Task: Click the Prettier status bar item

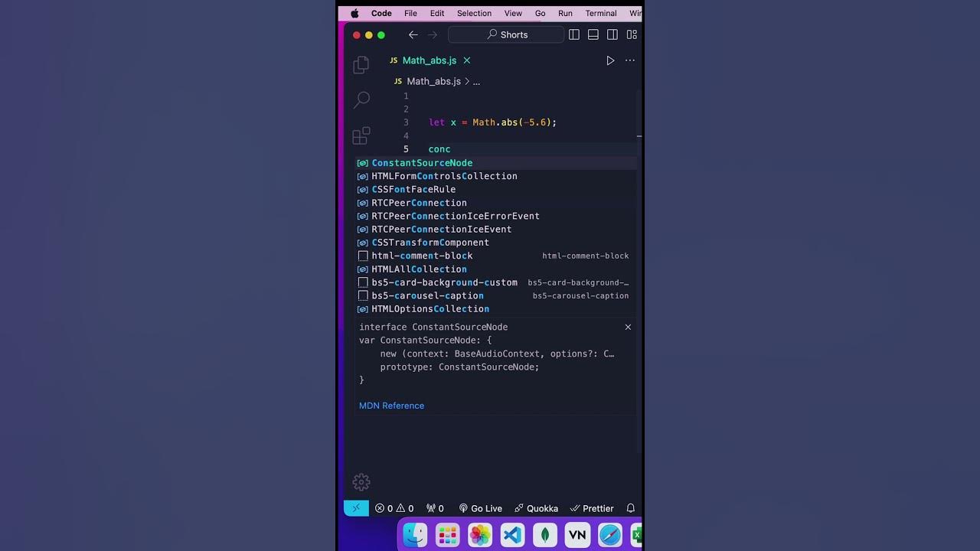Action: [592, 508]
